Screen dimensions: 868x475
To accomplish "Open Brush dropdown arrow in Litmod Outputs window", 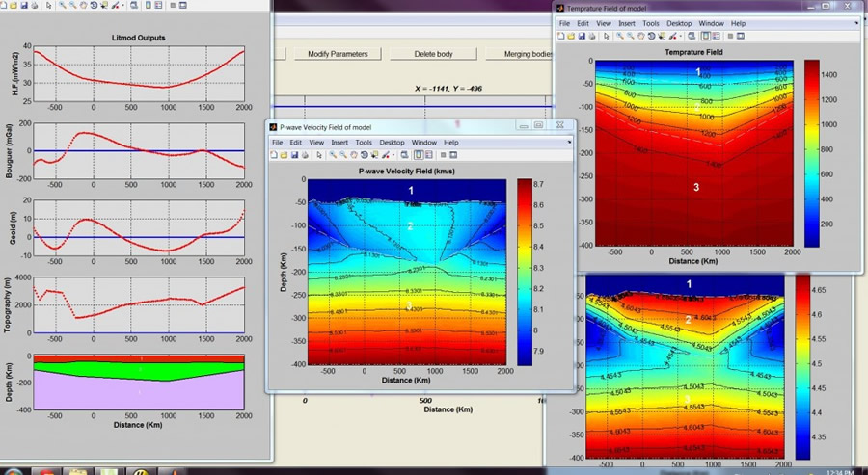I will (122, 5).
